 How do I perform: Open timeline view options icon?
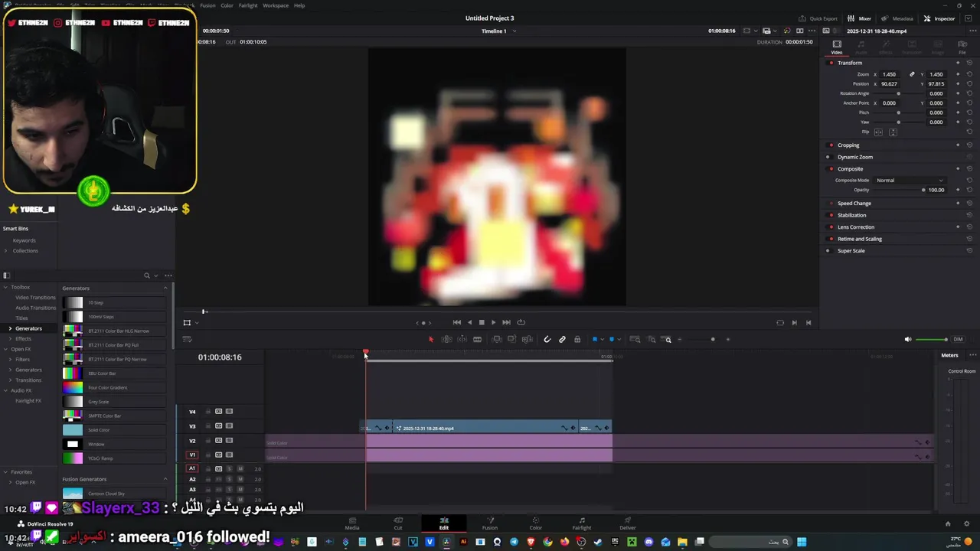click(x=187, y=339)
